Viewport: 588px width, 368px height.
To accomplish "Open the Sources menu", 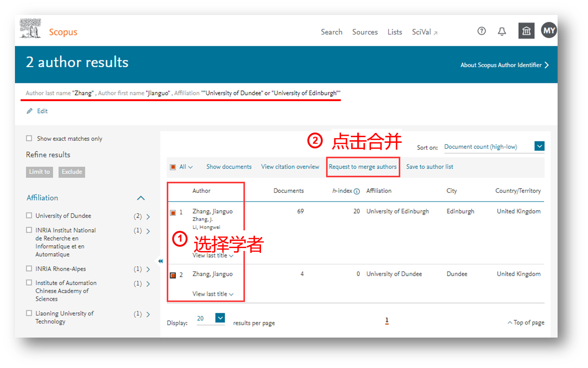I will pos(365,32).
